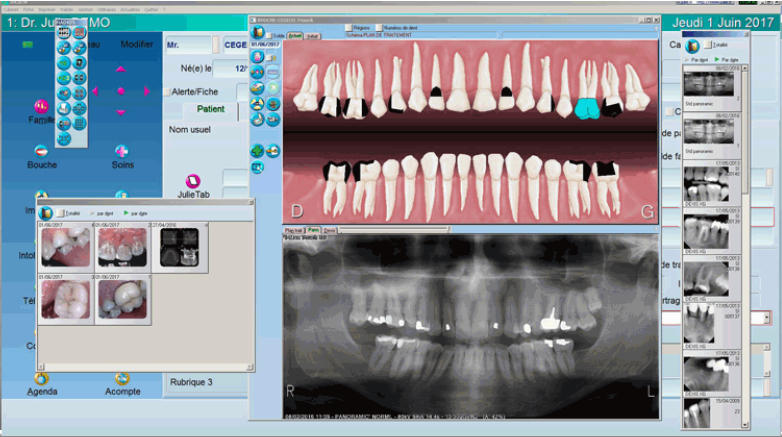Expand the dropdown arrow beside the red-outlined field
The width and height of the screenshot is (782, 437).
point(766,317)
